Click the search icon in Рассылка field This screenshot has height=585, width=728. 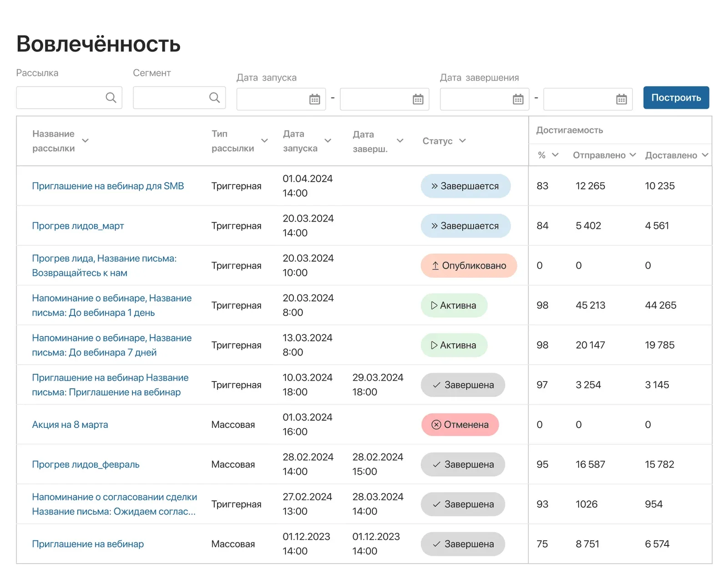[x=111, y=97]
